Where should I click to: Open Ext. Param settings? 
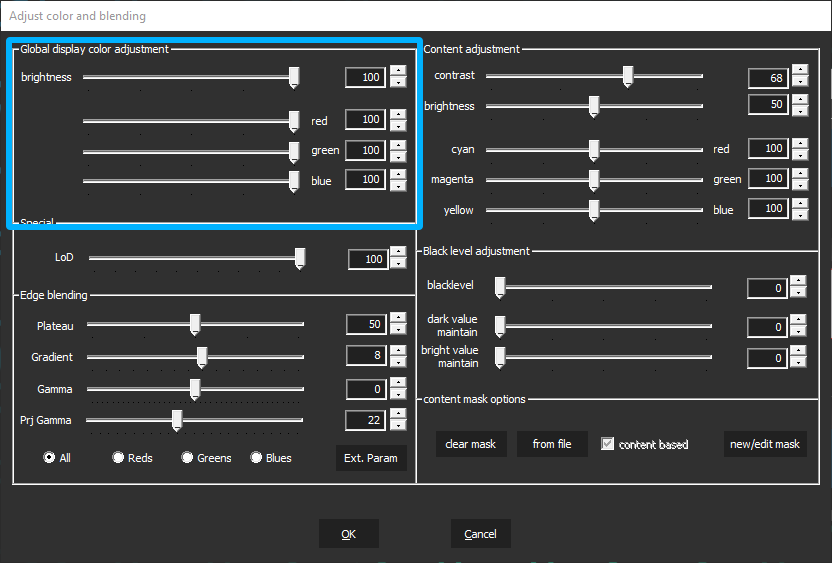point(371,458)
